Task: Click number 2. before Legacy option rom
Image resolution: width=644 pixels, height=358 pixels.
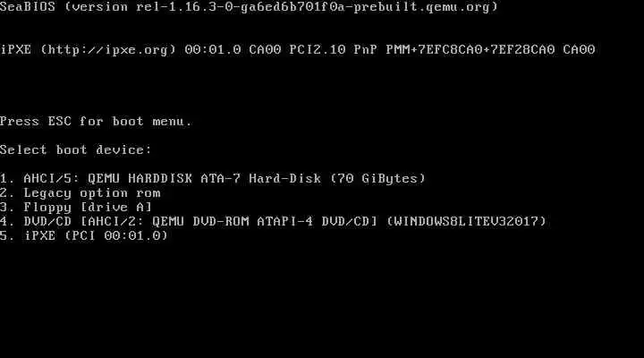Action: coord(7,192)
